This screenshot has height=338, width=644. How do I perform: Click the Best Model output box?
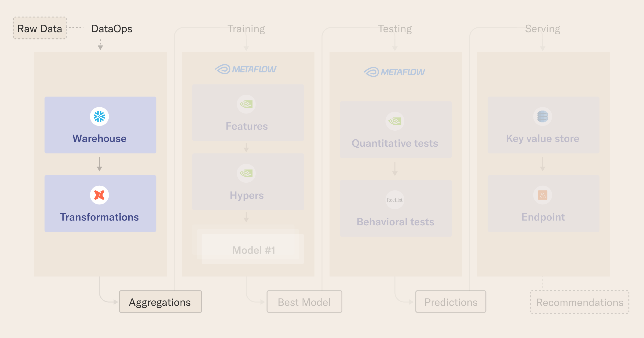(304, 302)
